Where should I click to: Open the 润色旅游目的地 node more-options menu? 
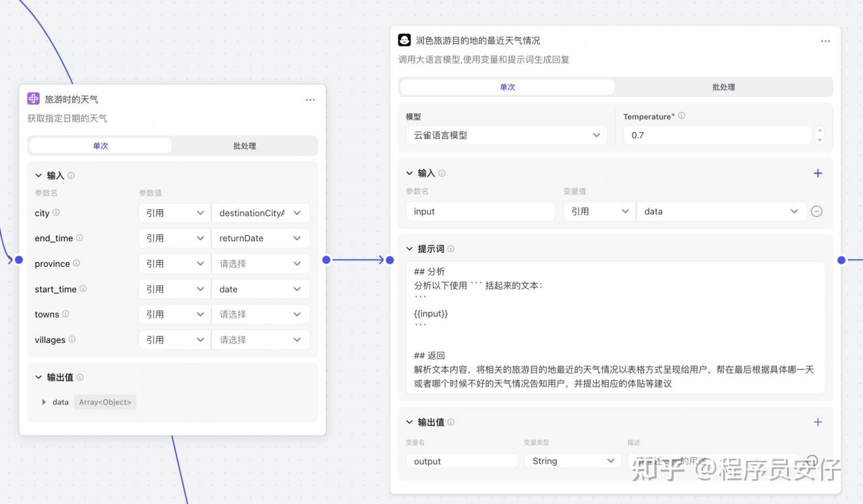pos(825,41)
